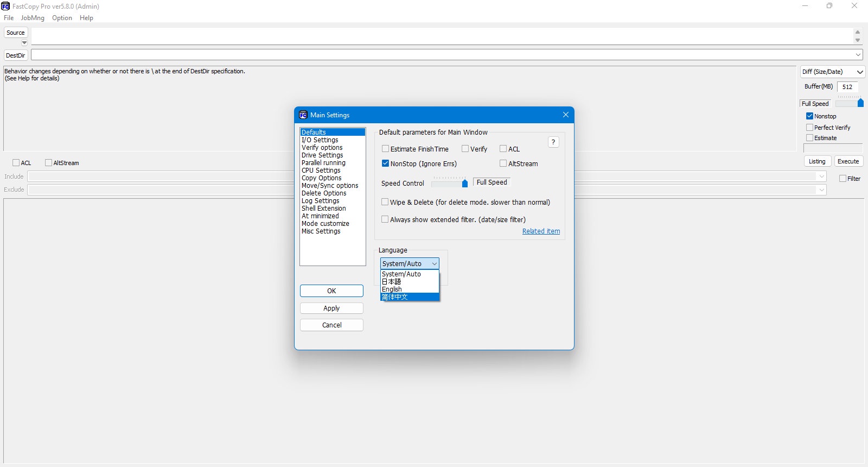Click the Main Settings dialog icon

303,115
